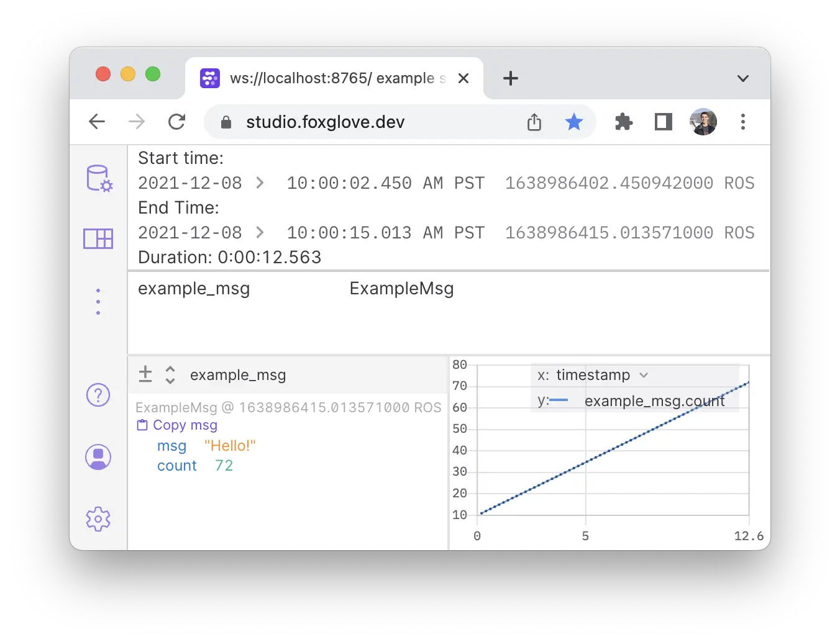Open the x: timestamp dropdown in the plot
840x642 pixels.
point(644,375)
